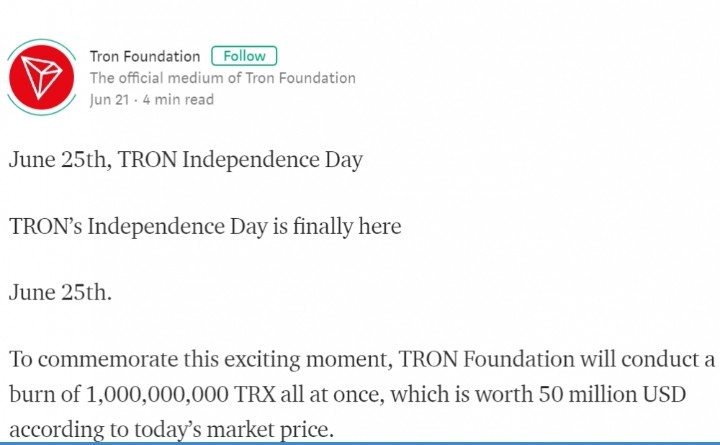Screen dimensions: 720x445
Task: Open the Tron Foundation author name link
Action: click(x=145, y=56)
